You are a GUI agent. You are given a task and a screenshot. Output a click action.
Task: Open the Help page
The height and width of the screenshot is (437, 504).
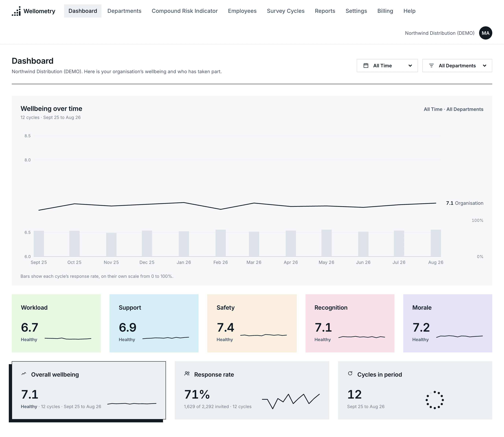click(409, 11)
